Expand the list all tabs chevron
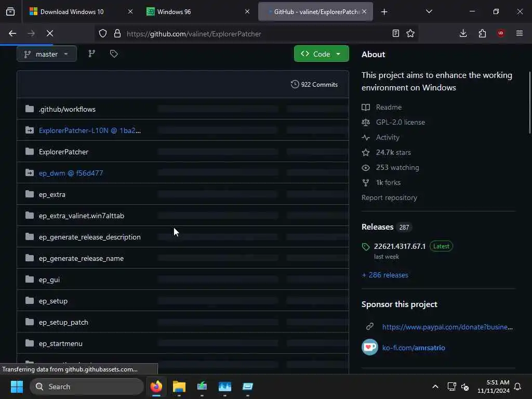 [x=429, y=12]
